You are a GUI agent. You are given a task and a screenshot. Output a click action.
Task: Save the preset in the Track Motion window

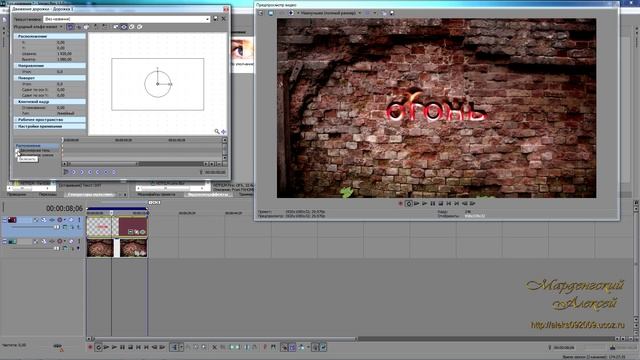coord(216,19)
